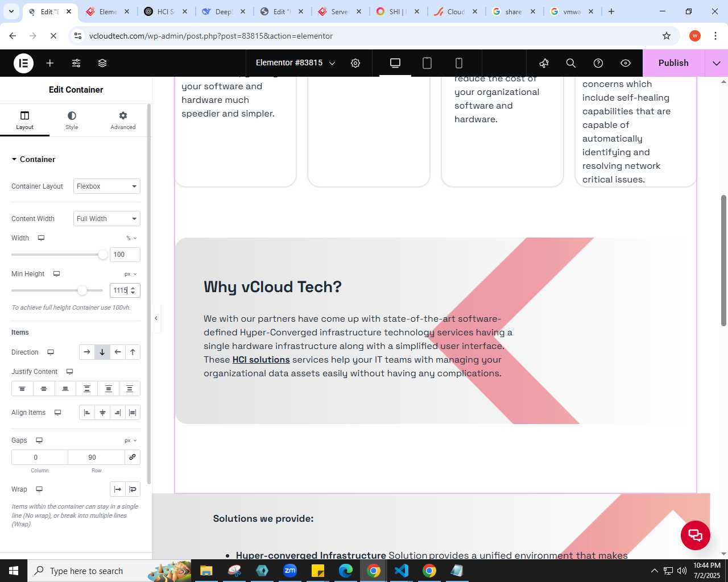This screenshot has width=728, height=582.
Task: Preview changes with eye icon
Action: click(x=626, y=63)
